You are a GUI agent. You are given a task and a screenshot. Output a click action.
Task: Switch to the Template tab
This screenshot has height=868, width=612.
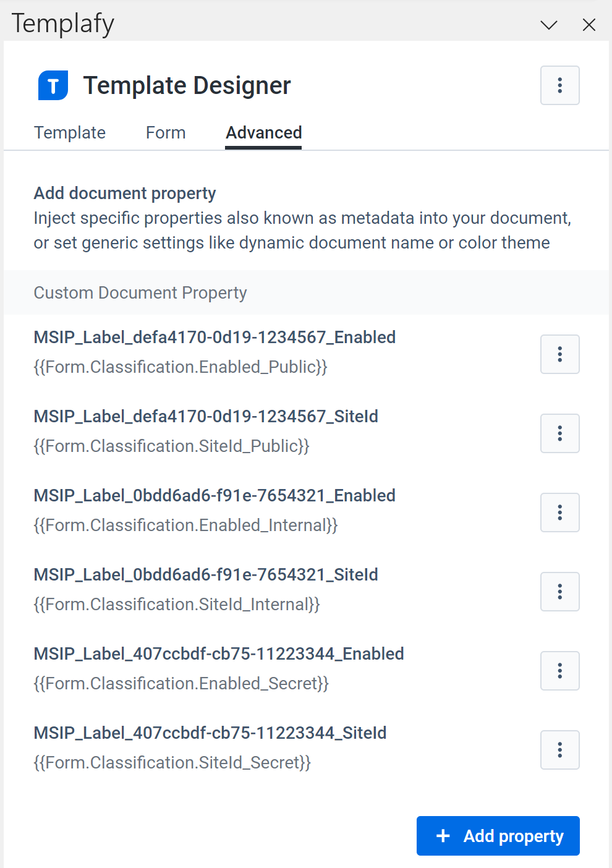[x=69, y=132]
